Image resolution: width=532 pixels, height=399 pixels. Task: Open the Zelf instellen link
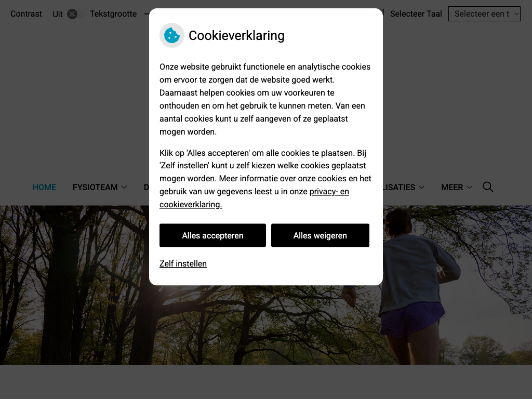(183, 263)
